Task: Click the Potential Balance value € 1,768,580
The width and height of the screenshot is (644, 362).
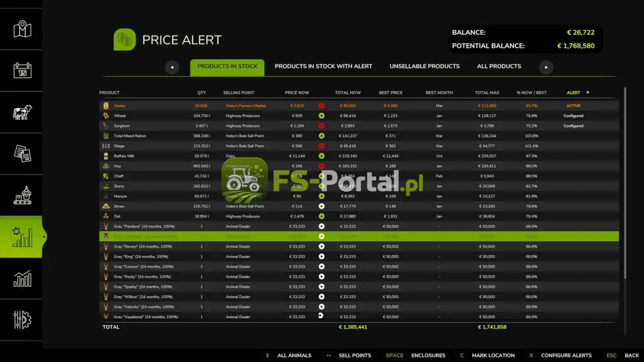Action: click(575, 46)
